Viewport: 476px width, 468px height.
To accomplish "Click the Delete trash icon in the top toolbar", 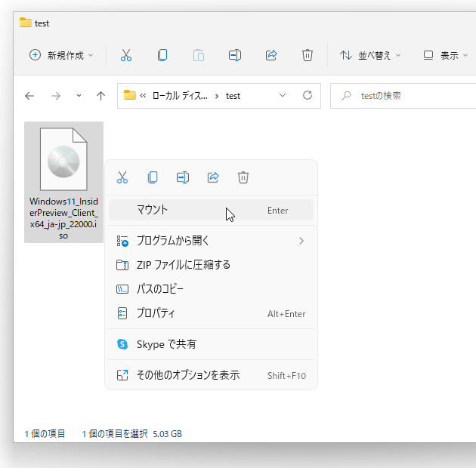I will [x=308, y=55].
